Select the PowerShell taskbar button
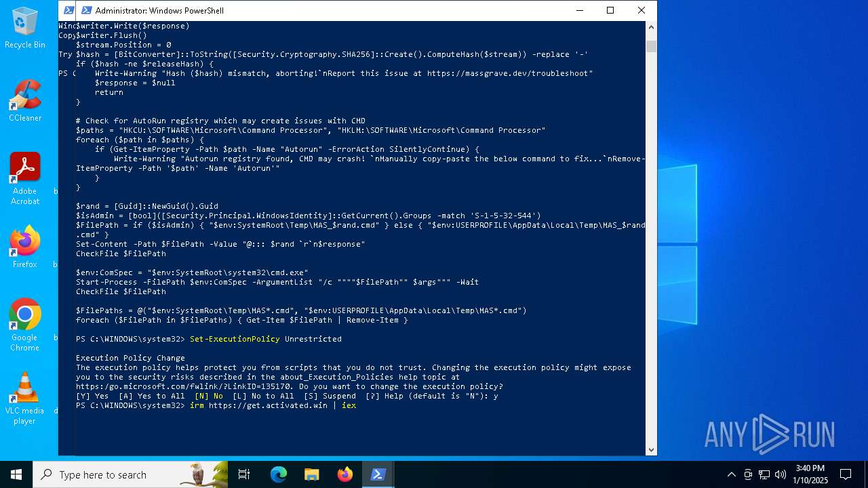The width and height of the screenshot is (868, 488). (378, 474)
